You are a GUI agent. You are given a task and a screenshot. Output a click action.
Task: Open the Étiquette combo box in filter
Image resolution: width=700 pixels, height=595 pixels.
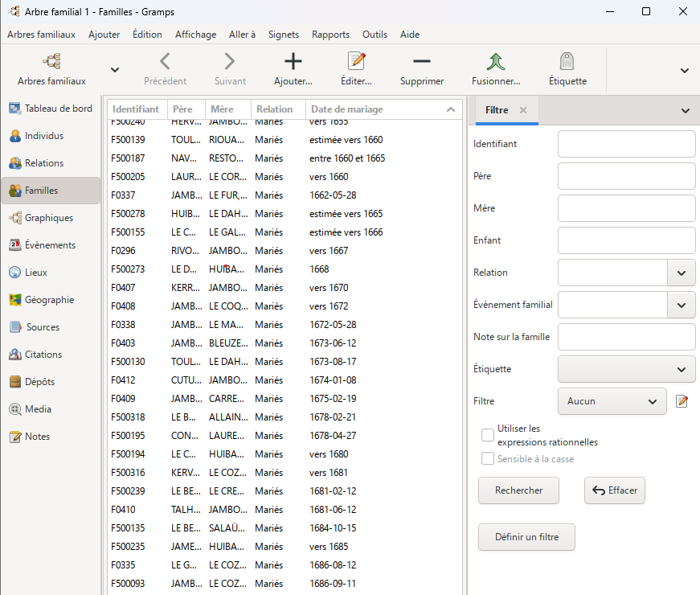(x=626, y=369)
